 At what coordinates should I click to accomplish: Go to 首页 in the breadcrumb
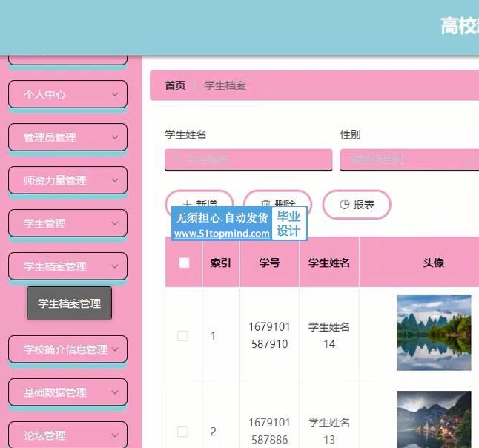point(175,85)
